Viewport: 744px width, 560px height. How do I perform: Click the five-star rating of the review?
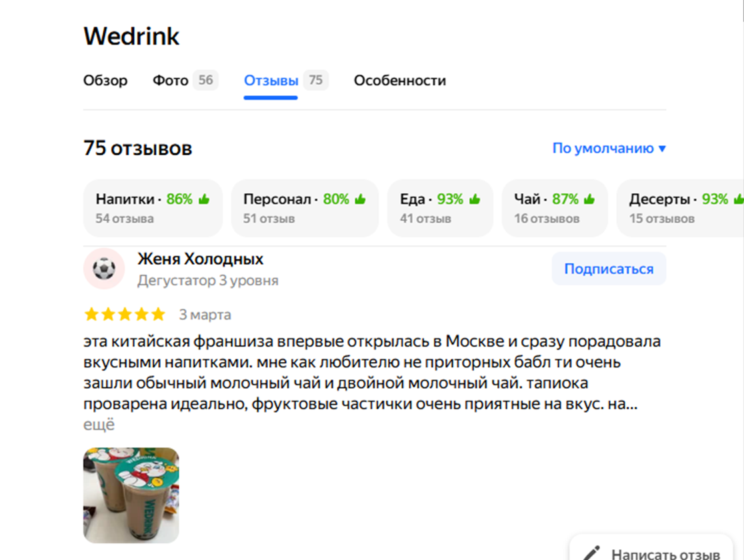tap(125, 314)
